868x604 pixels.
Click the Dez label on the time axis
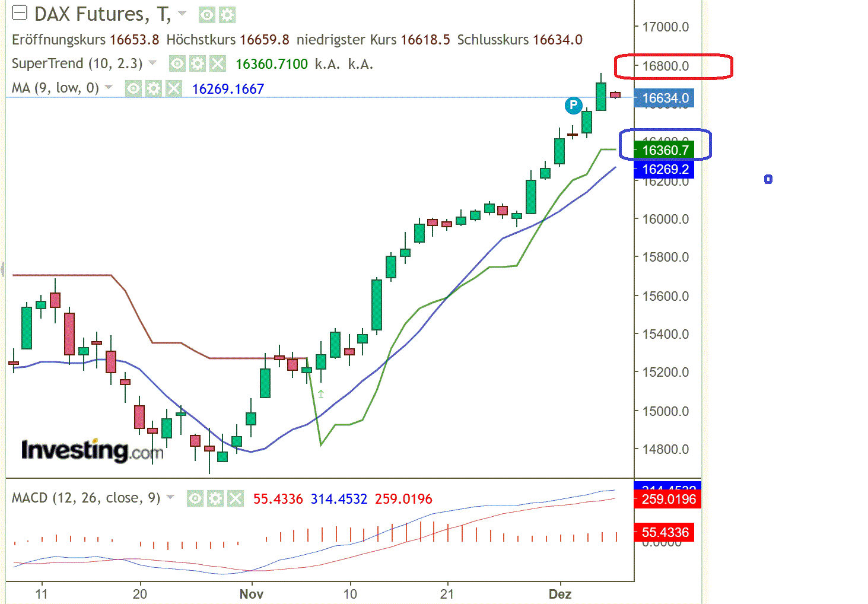click(x=560, y=595)
